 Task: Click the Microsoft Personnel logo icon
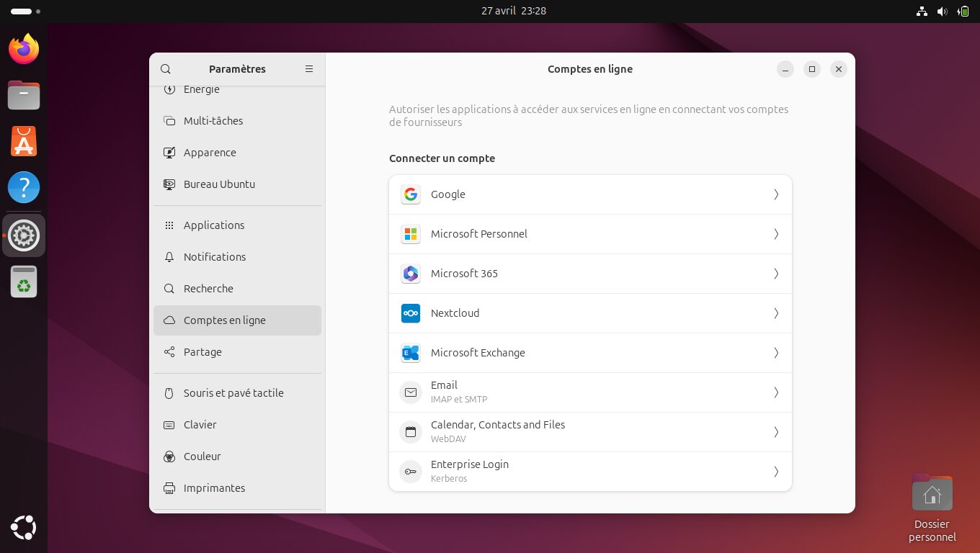(411, 234)
